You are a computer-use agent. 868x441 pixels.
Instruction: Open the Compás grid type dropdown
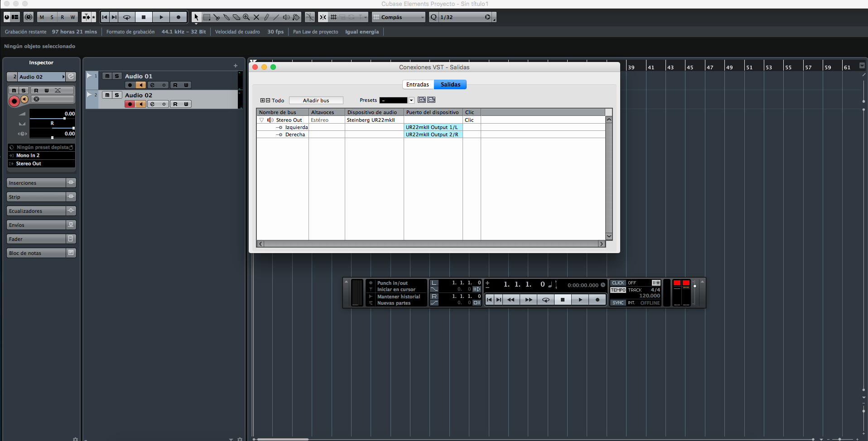(x=399, y=17)
